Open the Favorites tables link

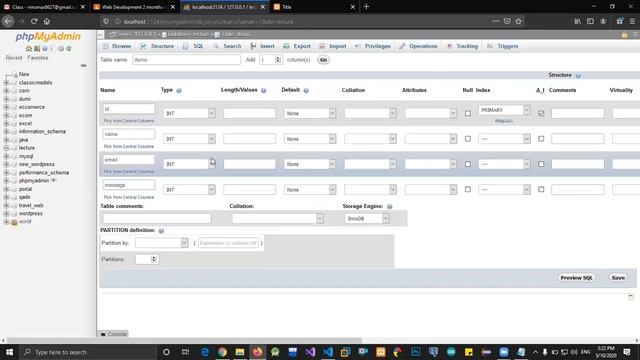click(x=38, y=58)
